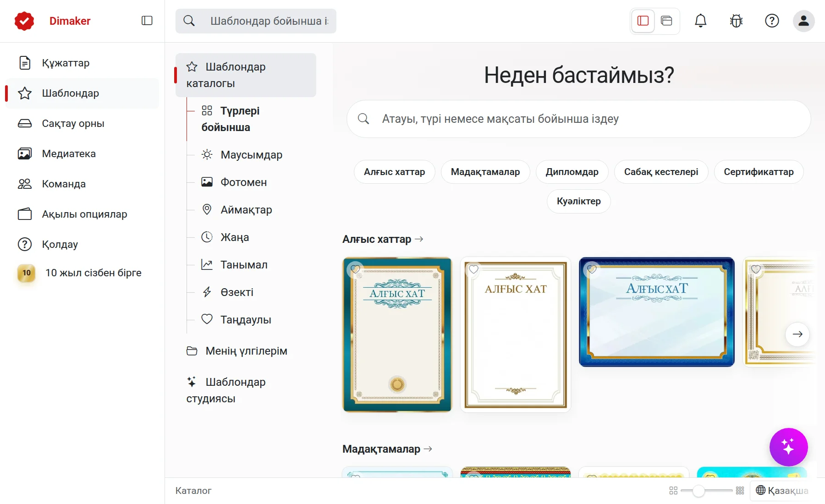The image size is (825, 504).
Task: Open Сақтау орны in the sidebar
Action: [82, 123]
